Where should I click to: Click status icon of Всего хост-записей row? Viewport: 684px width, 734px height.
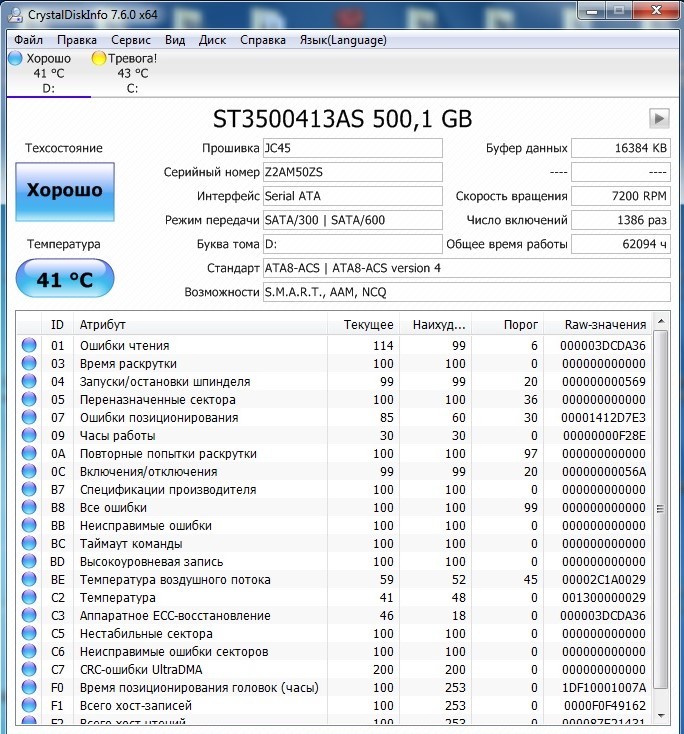click(x=29, y=705)
